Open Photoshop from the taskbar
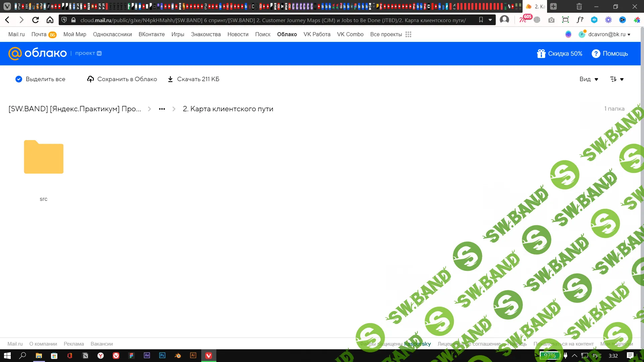This screenshot has width=644, height=362. coord(162,356)
